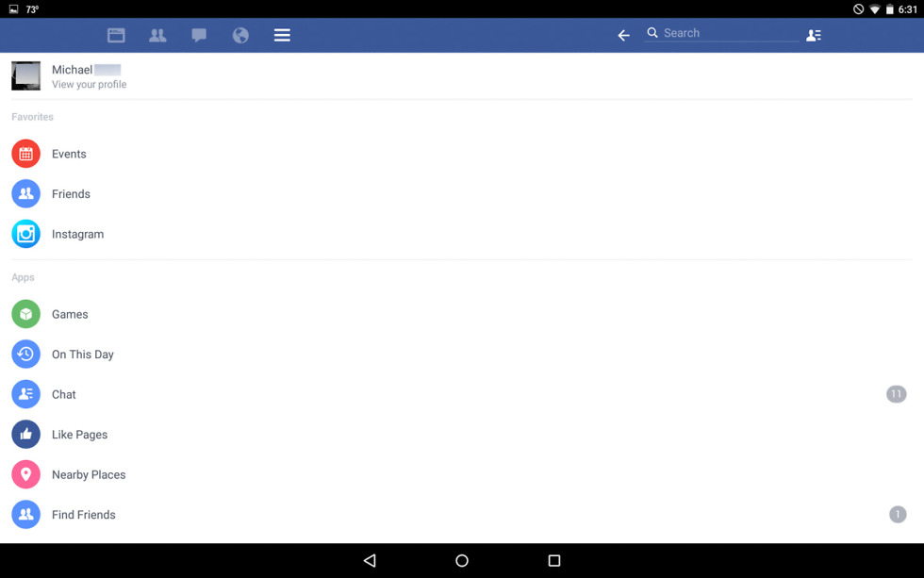Open chat contacts icon in top bar
Image resolution: width=924 pixels, height=578 pixels.
(x=814, y=35)
